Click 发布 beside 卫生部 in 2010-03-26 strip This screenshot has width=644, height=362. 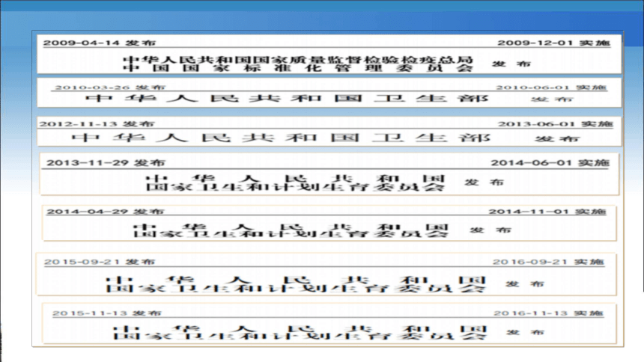(552, 99)
